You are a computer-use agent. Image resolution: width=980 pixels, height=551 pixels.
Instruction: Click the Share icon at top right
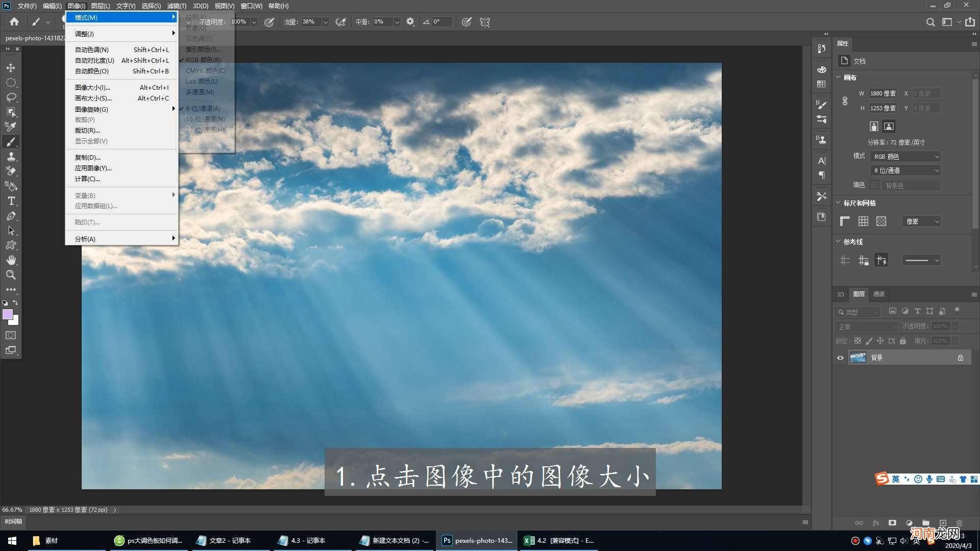coord(970,21)
